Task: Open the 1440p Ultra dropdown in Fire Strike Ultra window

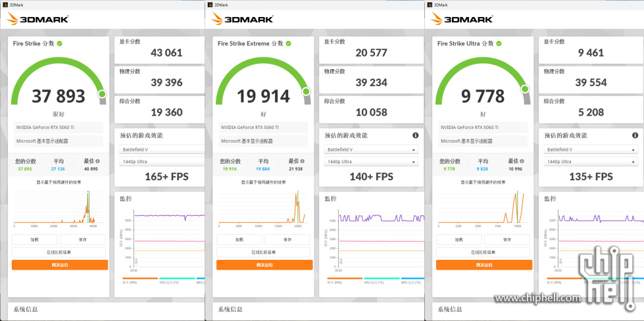Action: pos(591,162)
